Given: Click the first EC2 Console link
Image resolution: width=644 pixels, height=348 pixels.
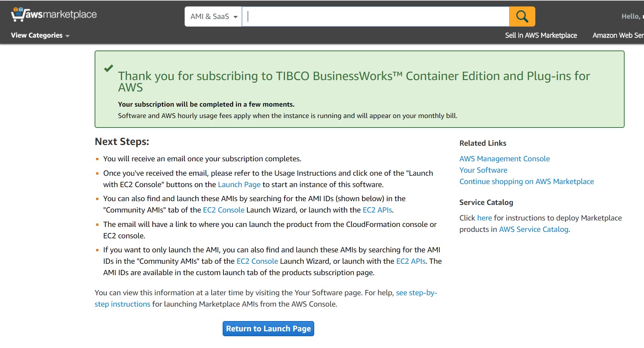Looking at the screenshot, I should click(x=223, y=210).
